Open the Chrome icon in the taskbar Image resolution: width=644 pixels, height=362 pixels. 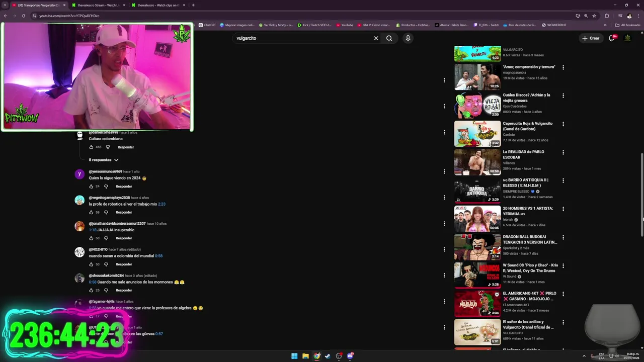[316, 356]
